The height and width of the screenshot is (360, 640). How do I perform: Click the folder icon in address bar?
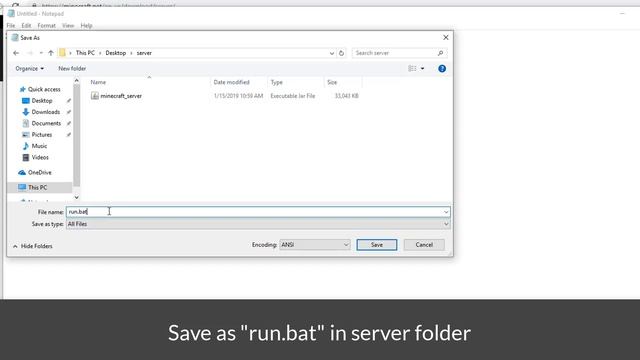click(62, 53)
